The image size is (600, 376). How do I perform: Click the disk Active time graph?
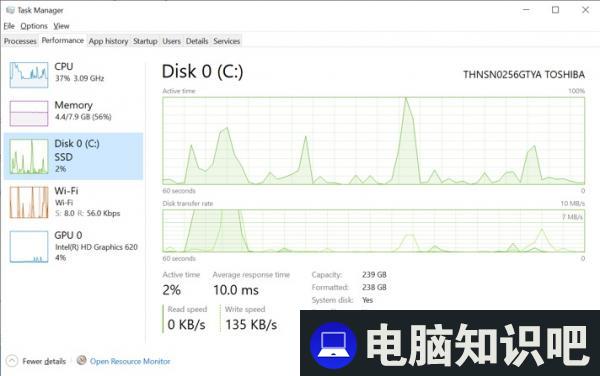[373, 141]
